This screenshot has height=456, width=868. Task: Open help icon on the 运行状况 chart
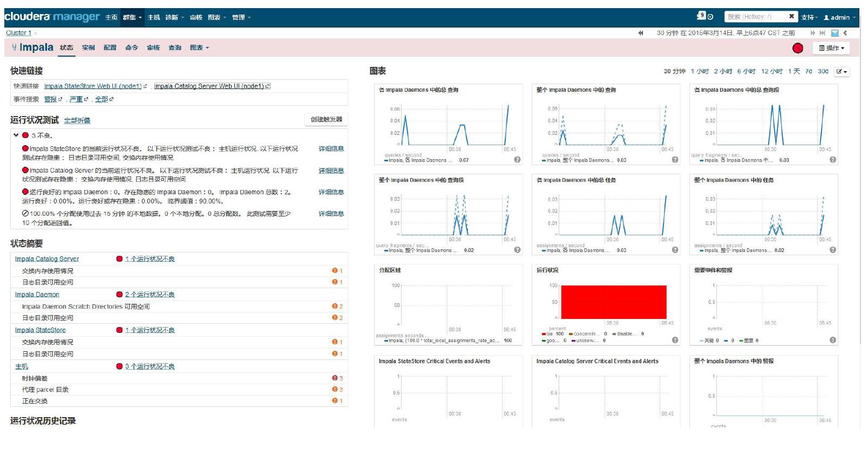(675, 340)
